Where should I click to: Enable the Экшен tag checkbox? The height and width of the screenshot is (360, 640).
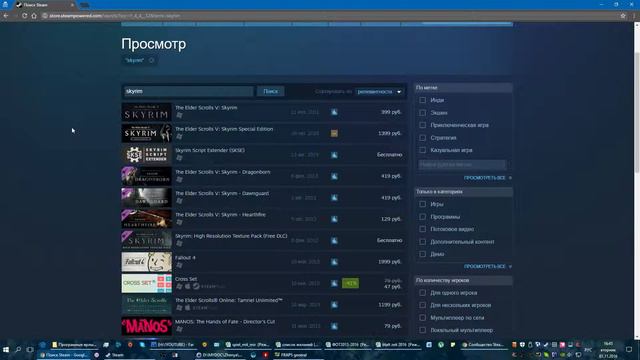tap(422, 113)
